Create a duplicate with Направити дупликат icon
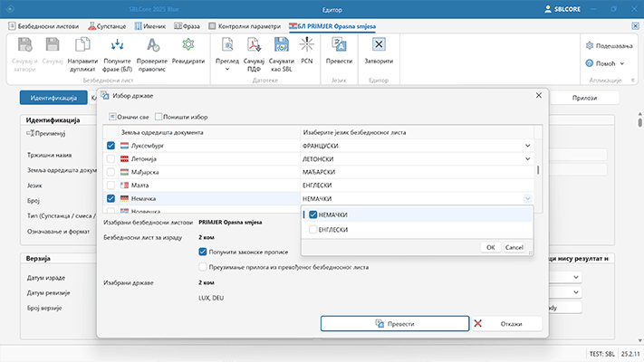 82,44
